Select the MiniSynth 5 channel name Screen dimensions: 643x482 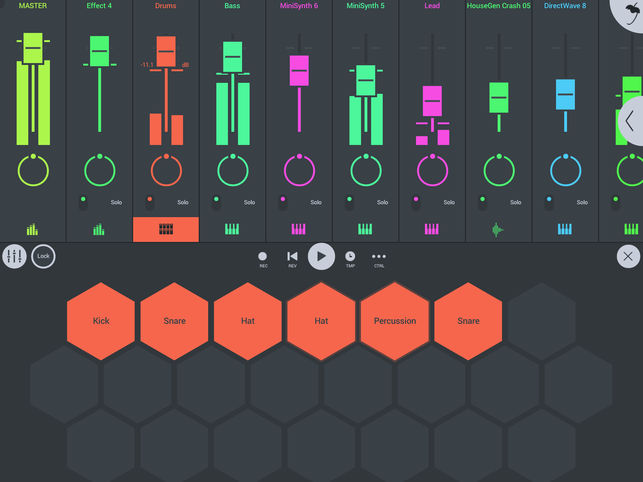(365, 6)
